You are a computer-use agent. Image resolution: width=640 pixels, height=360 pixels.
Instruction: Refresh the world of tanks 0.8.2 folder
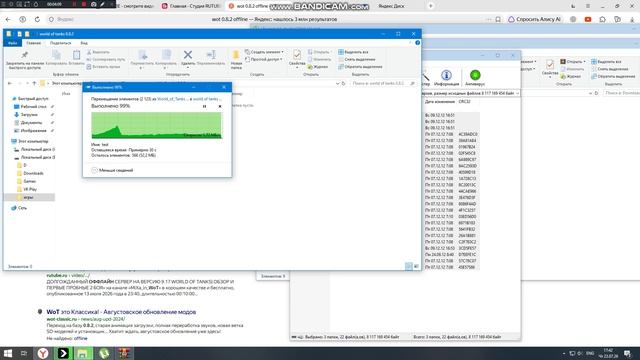(344, 83)
